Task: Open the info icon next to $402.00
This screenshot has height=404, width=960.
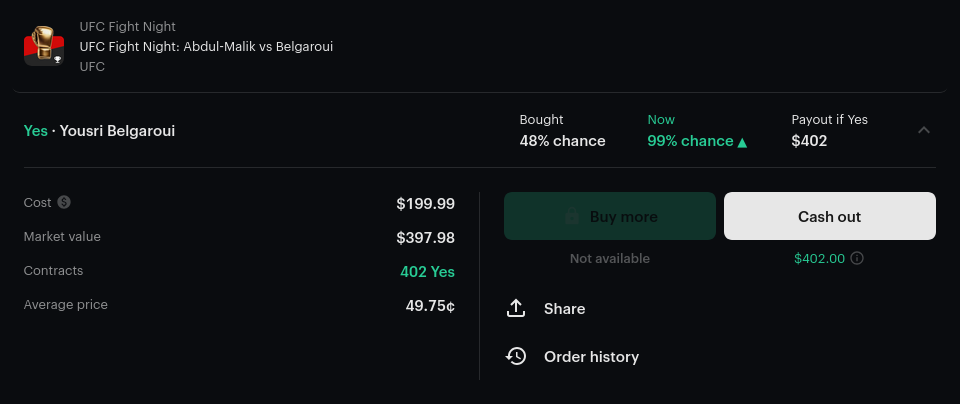Action: pos(857,258)
